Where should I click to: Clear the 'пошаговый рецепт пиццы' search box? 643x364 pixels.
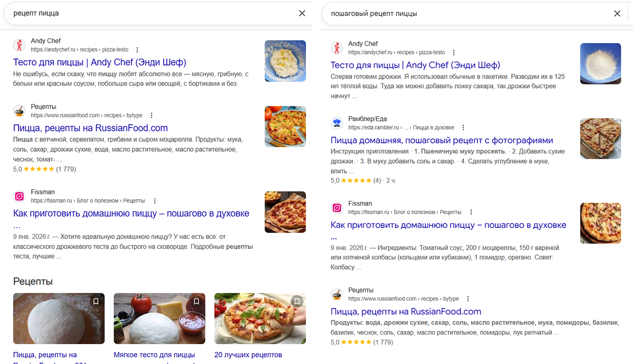(x=617, y=14)
